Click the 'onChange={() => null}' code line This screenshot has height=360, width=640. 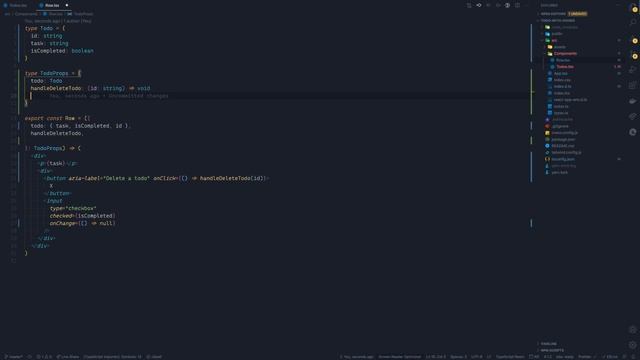pyautogui.click(x=82, y=223)
